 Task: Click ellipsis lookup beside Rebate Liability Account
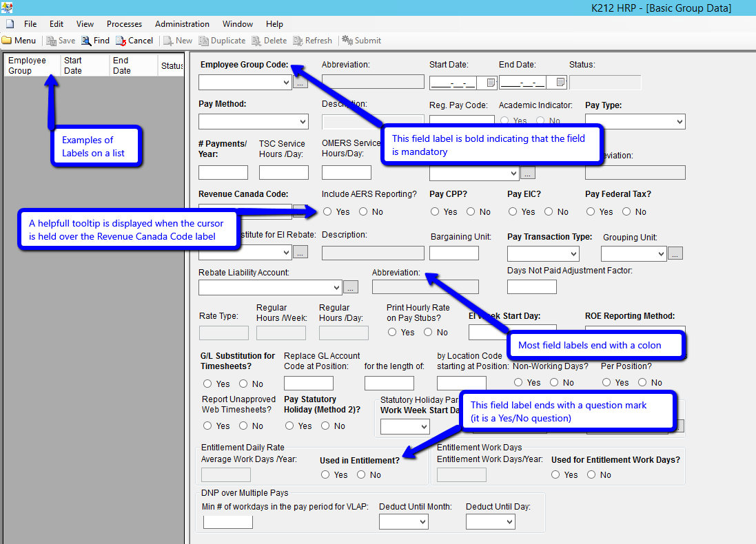point(351,287)
